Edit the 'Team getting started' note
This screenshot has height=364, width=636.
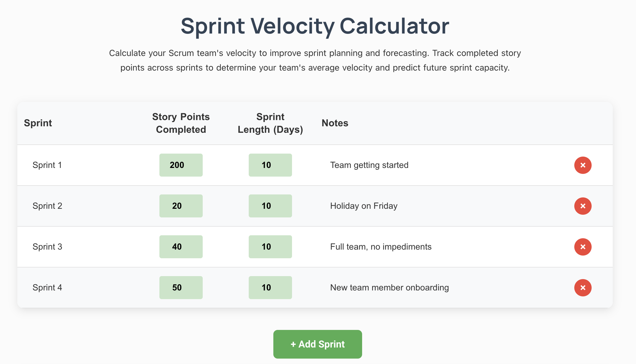point(369,165)
